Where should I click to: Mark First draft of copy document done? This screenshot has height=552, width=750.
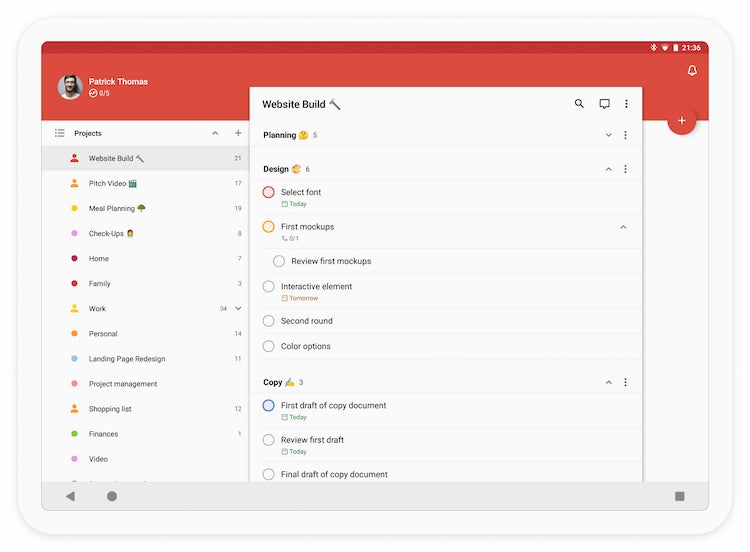268,406
